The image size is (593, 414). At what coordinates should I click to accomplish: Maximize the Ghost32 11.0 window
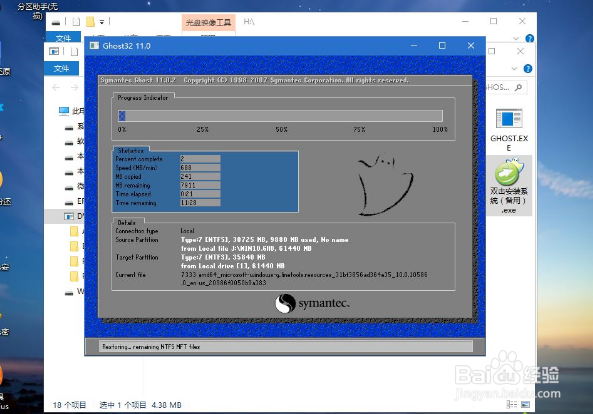[x=442, y=46]
